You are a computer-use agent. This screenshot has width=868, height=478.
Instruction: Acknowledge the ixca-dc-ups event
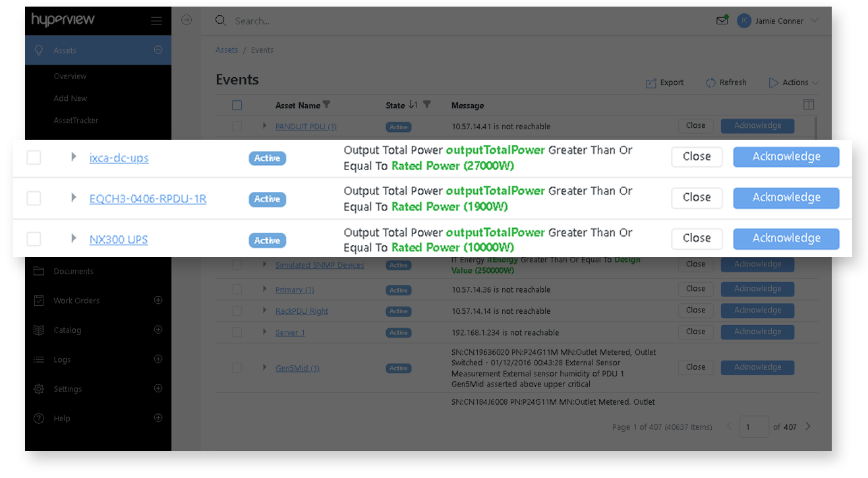click(x=786, y=157)
